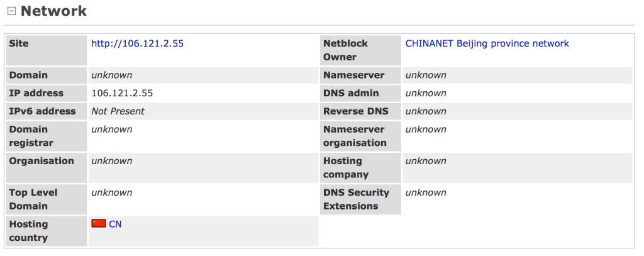Click the DNS Security Extensions label
The height and width of the screenshot is (256, 644).
(x=356, y=199)
